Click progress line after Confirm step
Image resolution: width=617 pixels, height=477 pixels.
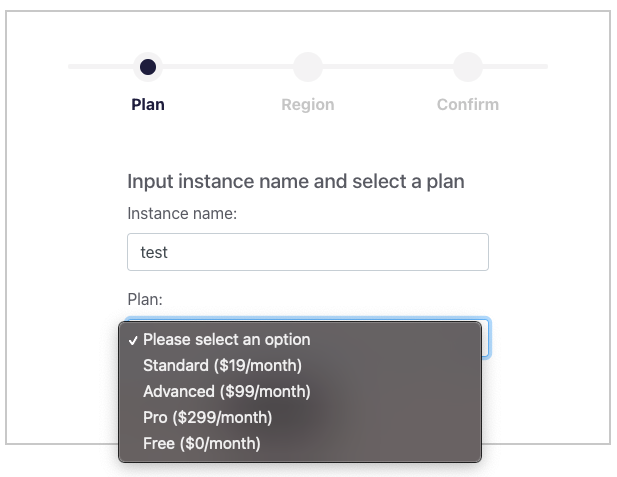(x=515, y=67)
